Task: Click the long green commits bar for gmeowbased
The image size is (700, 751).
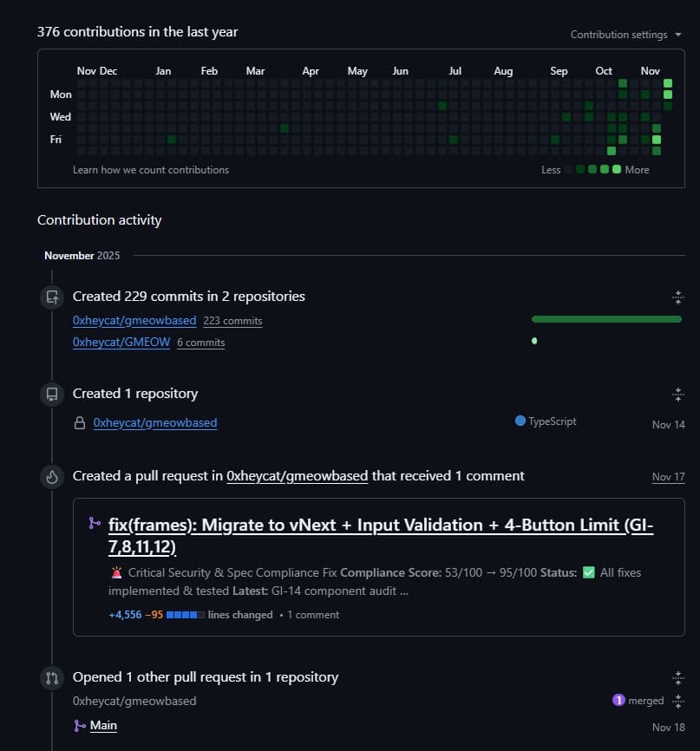Action: (x=606, y=319)
